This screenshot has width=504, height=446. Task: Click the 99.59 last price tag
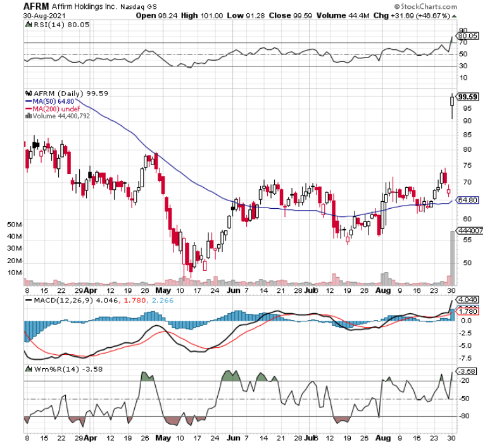pos(468,97)
